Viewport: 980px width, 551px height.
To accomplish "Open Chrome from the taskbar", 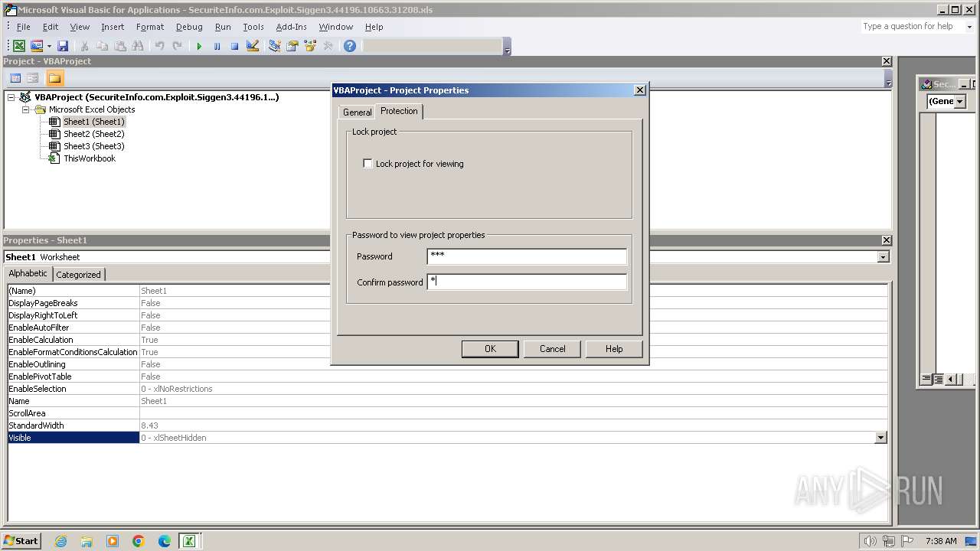I will [x=139, y=541].
